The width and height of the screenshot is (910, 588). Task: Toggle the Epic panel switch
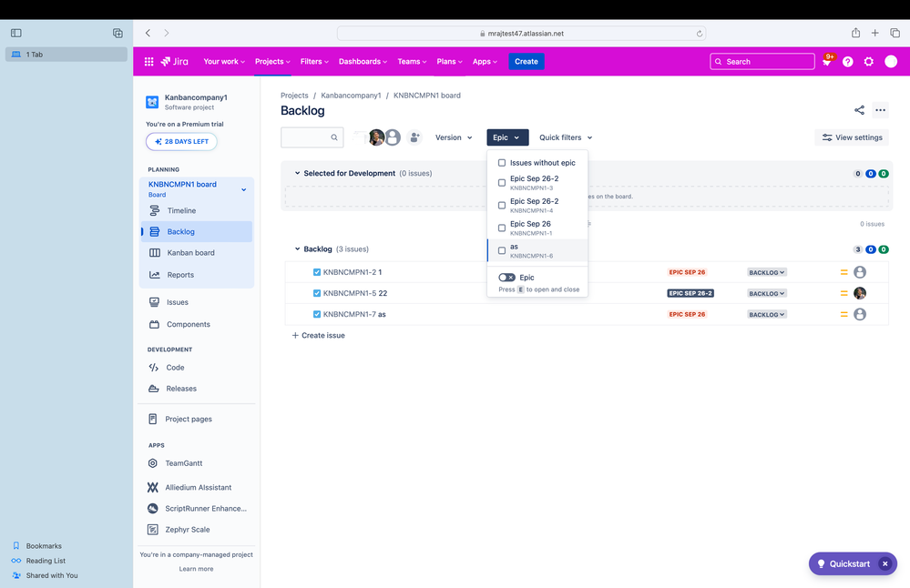tap(506, 278)
